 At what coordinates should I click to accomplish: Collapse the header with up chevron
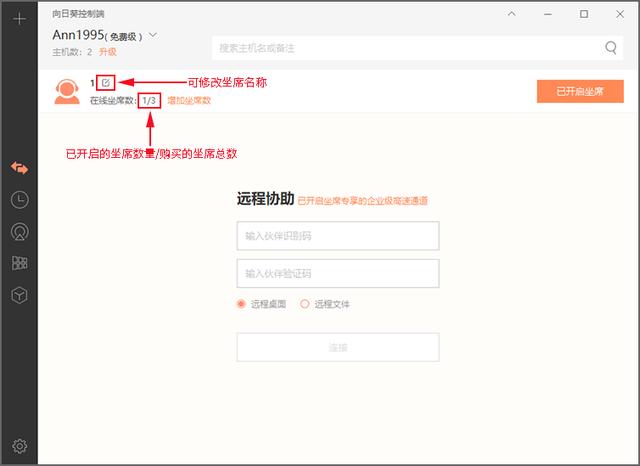pyautogui.click(x=511, y=14)
